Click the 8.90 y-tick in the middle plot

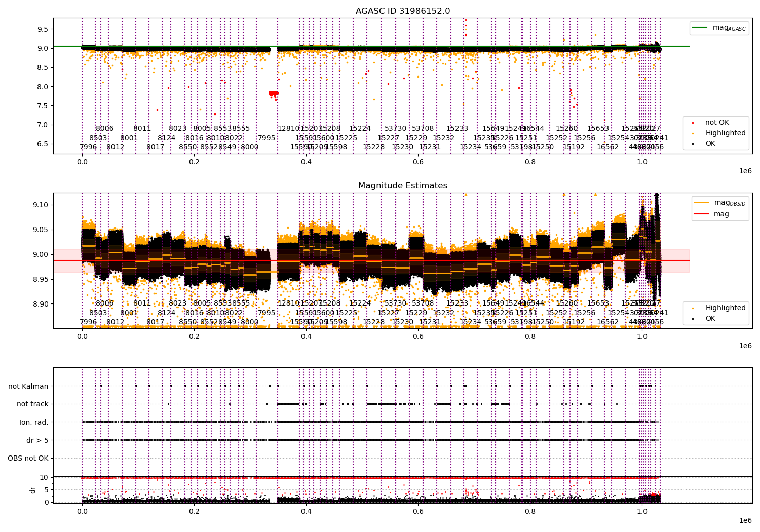pos(41,305)
